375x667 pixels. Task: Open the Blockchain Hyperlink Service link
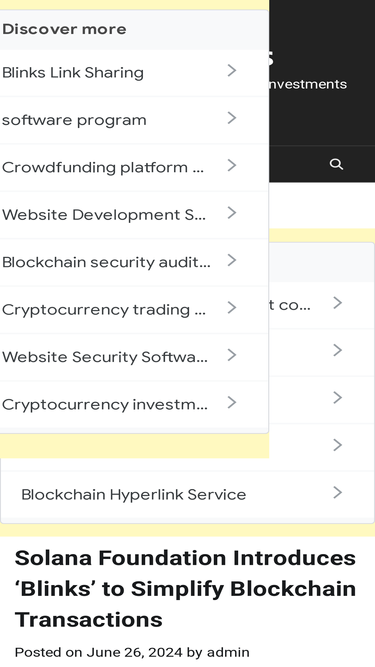[134, 494]
